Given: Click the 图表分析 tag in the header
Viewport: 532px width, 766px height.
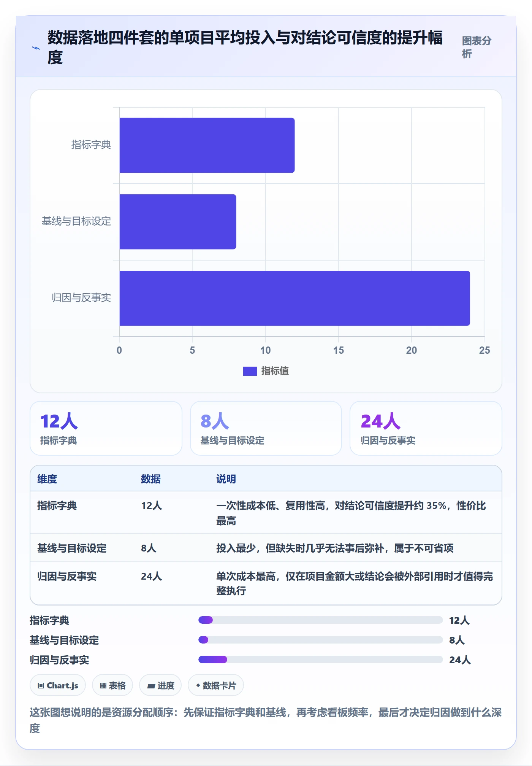Looking at the screenshot, I should pyautogui.click(x=477, y=47).
